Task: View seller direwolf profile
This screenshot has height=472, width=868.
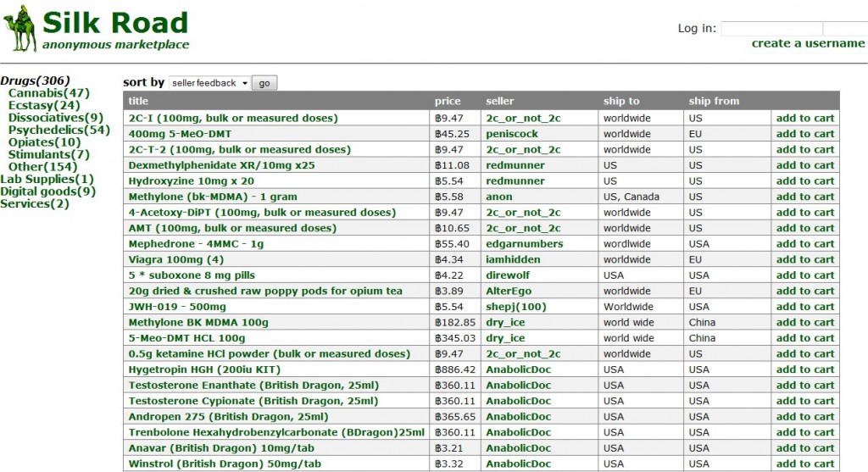Action: [x=508, y=275]
